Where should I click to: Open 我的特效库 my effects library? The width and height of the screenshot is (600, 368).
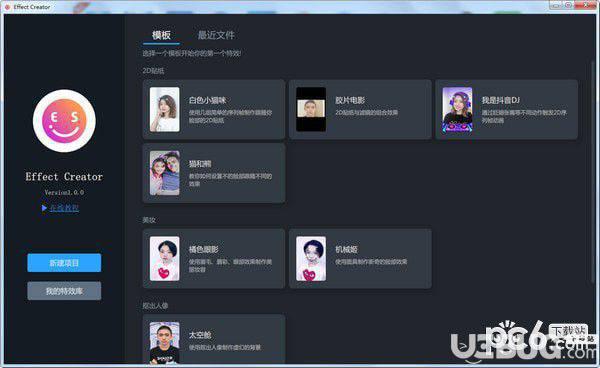[64, 291]
